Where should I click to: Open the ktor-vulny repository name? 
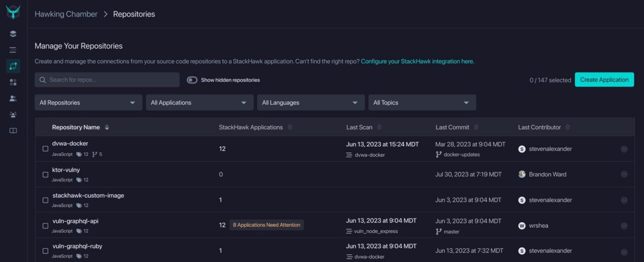point(66,170)
